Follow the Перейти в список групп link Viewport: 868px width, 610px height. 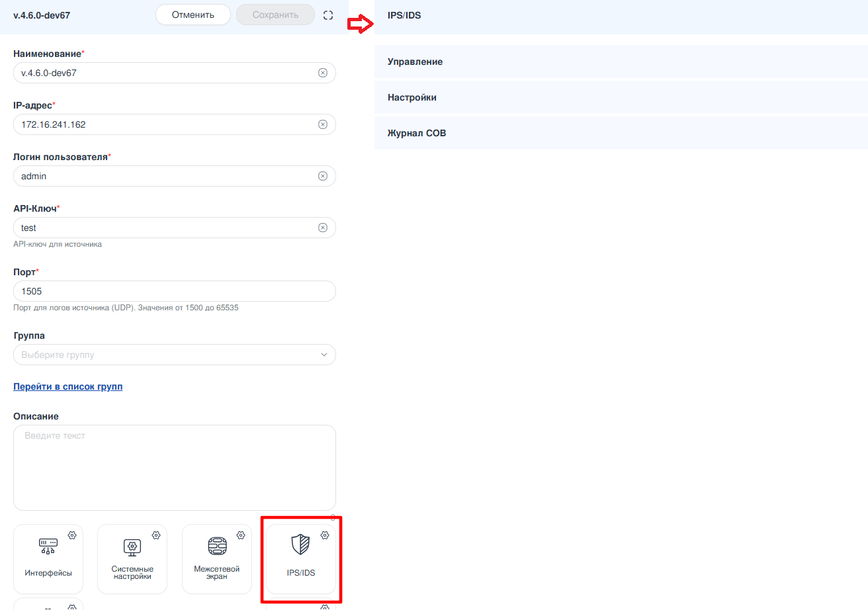coord(68,386)
